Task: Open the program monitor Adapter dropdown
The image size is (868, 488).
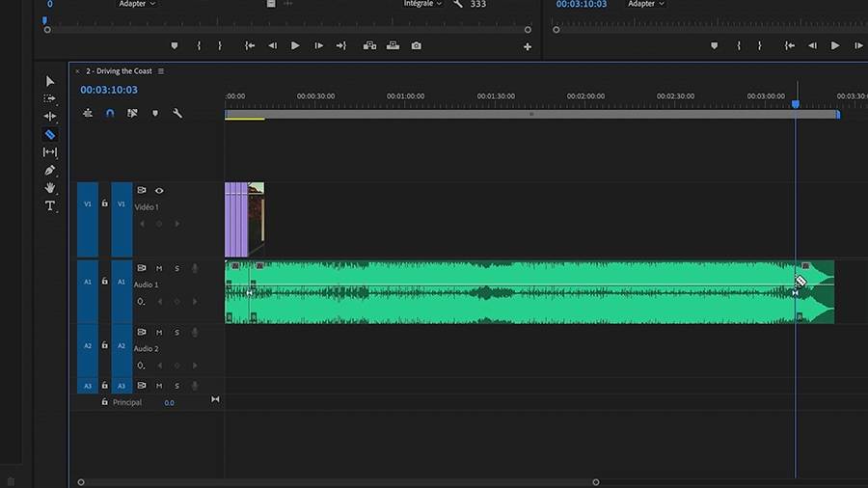Action: pos(646,4)
